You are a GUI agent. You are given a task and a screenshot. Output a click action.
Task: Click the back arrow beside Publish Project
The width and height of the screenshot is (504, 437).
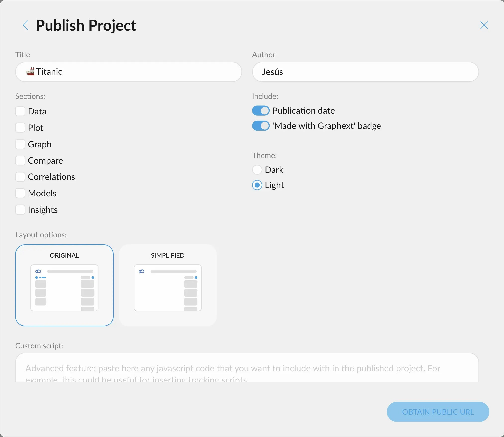pos(25,25)
